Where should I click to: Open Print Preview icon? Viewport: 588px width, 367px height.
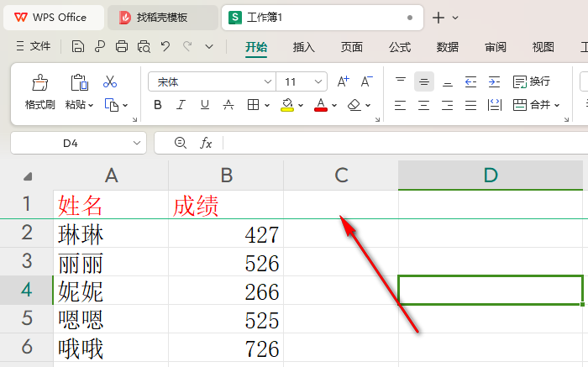tap(144, 47)
